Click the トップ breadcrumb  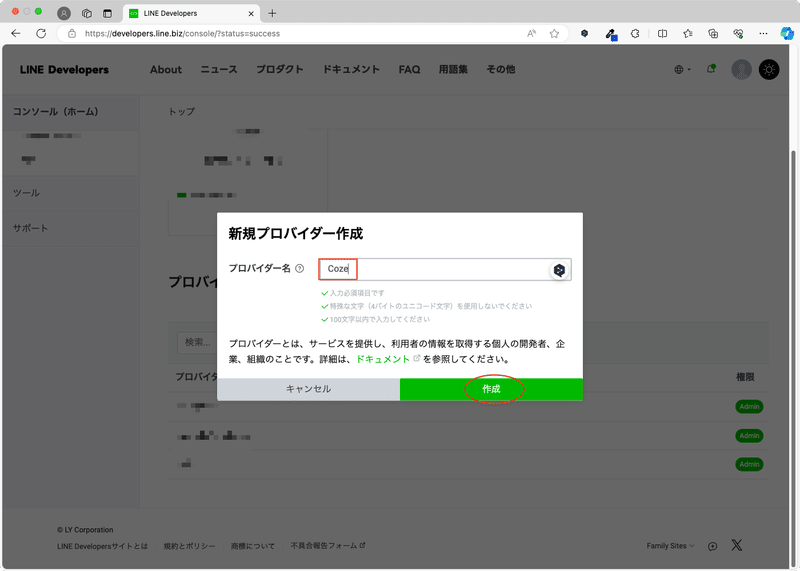pyautogui.click(x=182, y=111)
